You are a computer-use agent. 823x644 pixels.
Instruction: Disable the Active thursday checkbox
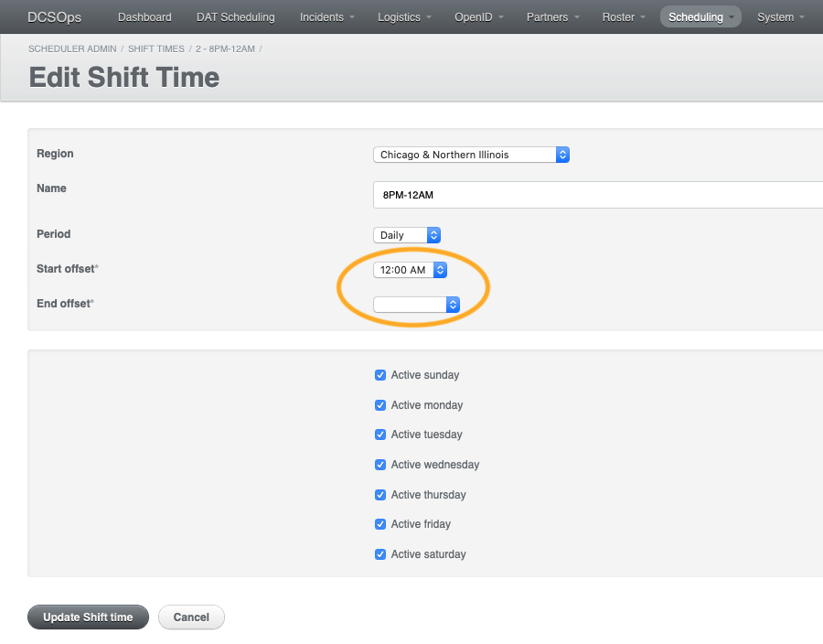pyautogui.click(x=380, y=494)
